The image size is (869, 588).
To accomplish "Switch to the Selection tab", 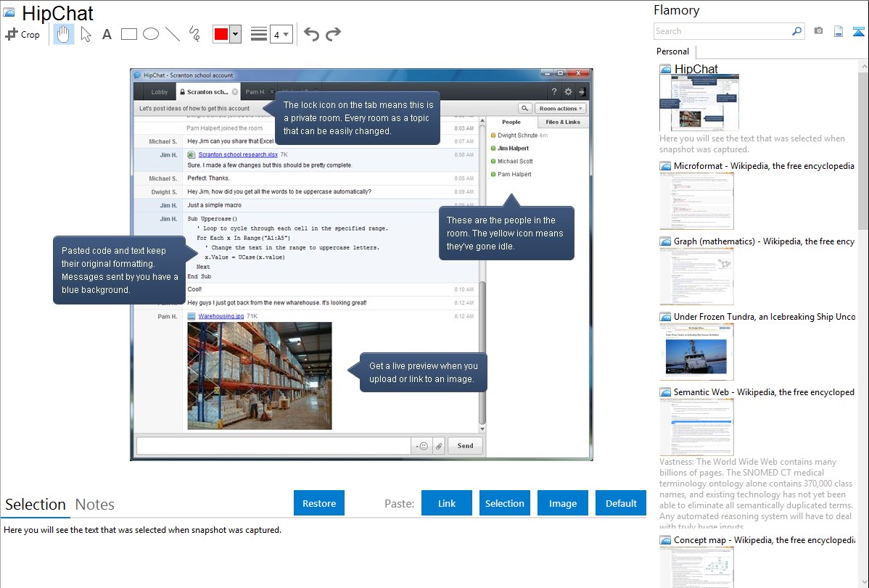I will (36, 505).
